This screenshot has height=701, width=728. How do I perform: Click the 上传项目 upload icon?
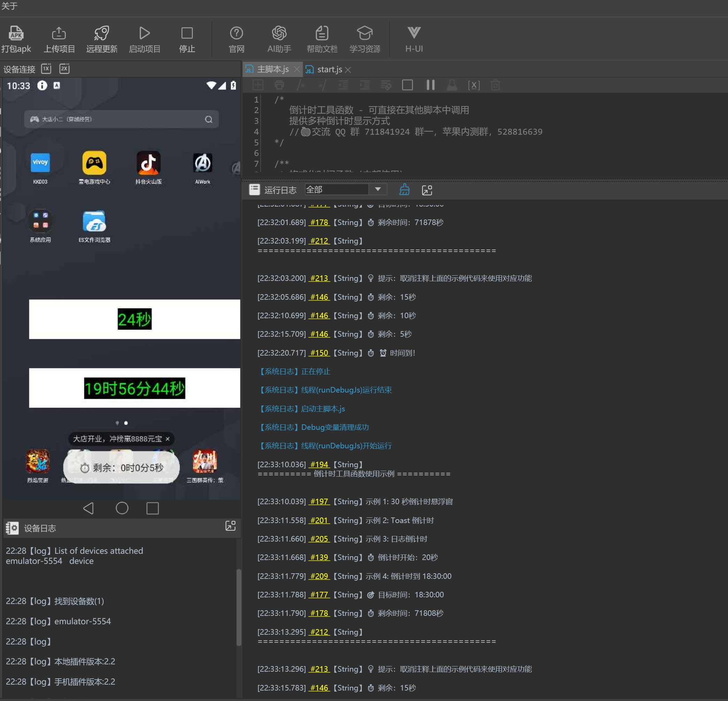[x=59, y=33]
